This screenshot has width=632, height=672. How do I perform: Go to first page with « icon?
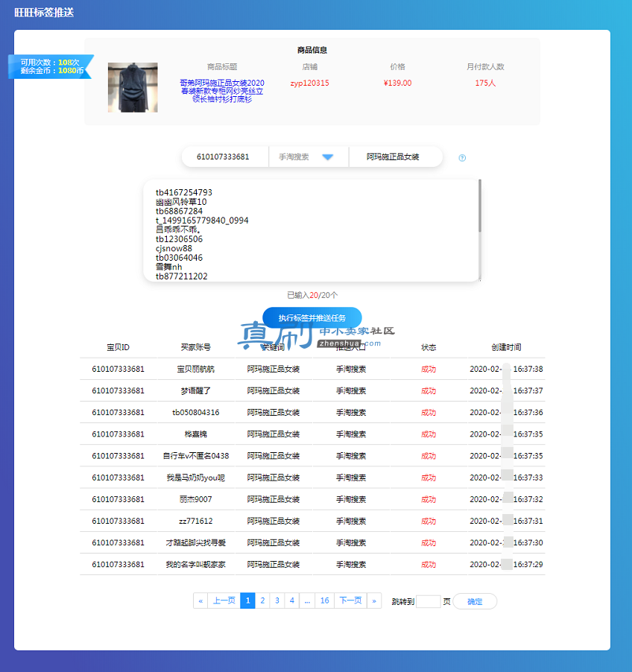(200, 600)
